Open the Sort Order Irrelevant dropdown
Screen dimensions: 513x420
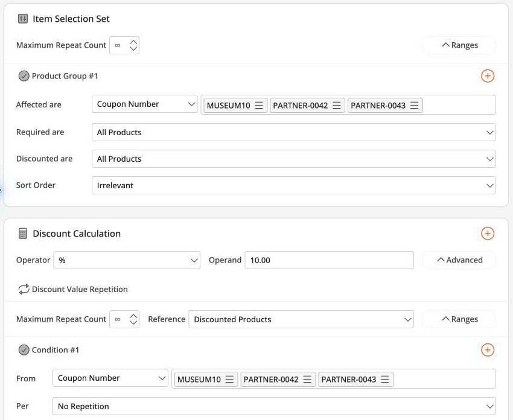tap(294, 185)
